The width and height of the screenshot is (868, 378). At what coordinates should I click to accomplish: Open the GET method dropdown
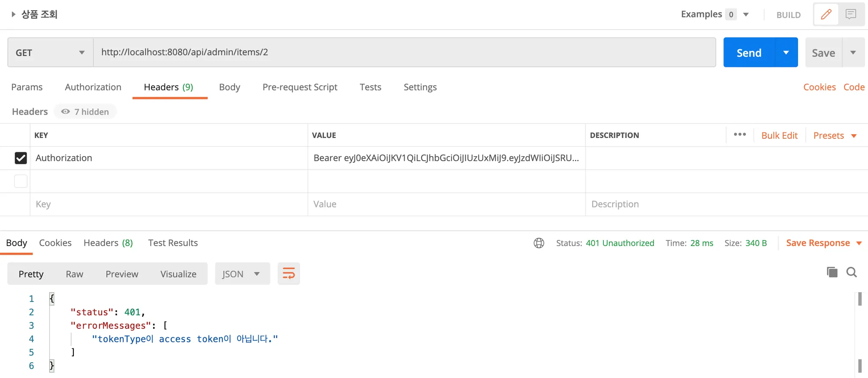pos(50,53)
